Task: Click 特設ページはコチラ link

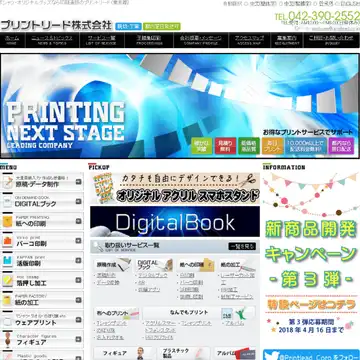Action: click(311, 304)
